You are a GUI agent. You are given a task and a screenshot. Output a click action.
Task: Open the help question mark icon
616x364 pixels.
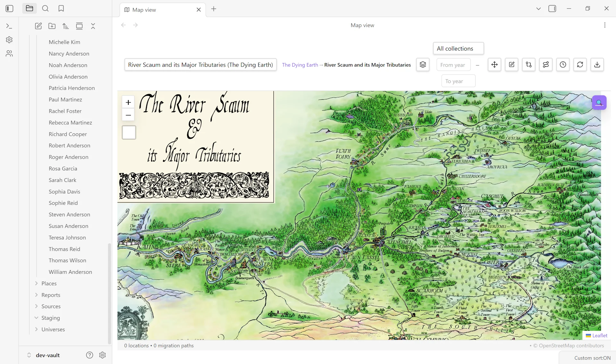tap(90, 355)
